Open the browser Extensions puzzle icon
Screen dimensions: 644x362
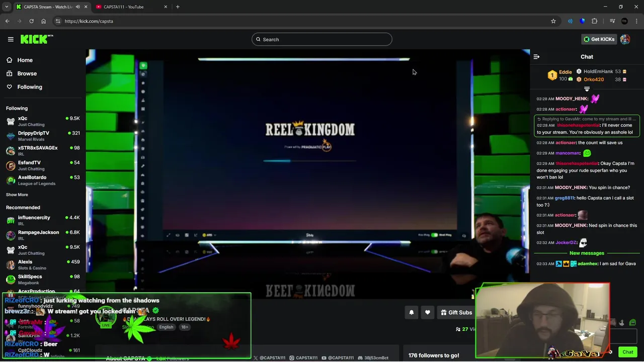(595, 21)
